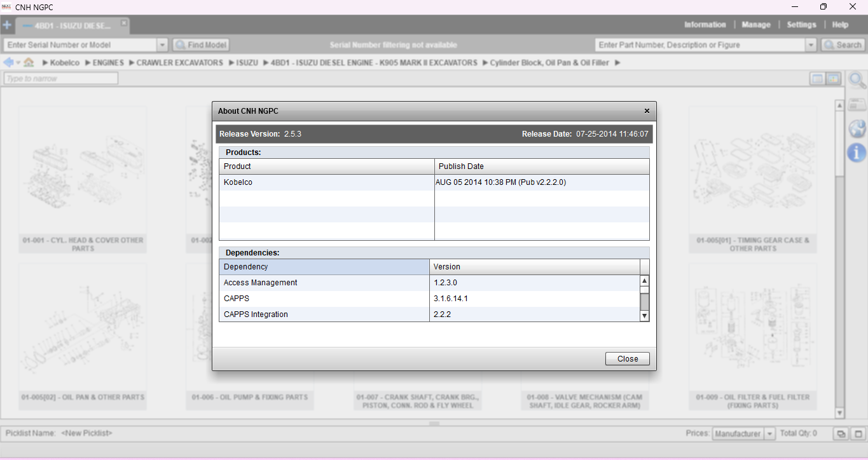Open the Prices Manufacturer dropdown
Screen dimensions: 868x460
[x=769, y=434]
